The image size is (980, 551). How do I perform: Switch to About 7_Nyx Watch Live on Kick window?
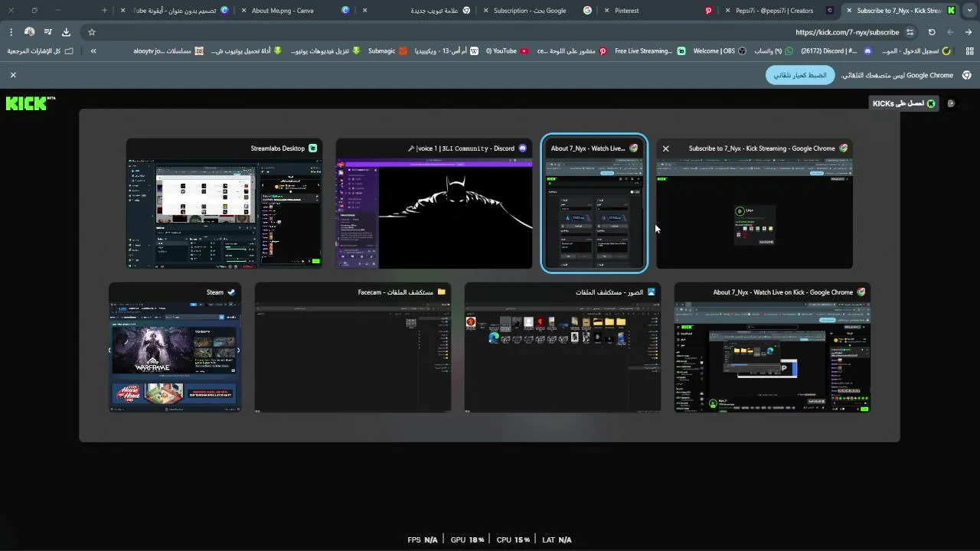(772, 348)
